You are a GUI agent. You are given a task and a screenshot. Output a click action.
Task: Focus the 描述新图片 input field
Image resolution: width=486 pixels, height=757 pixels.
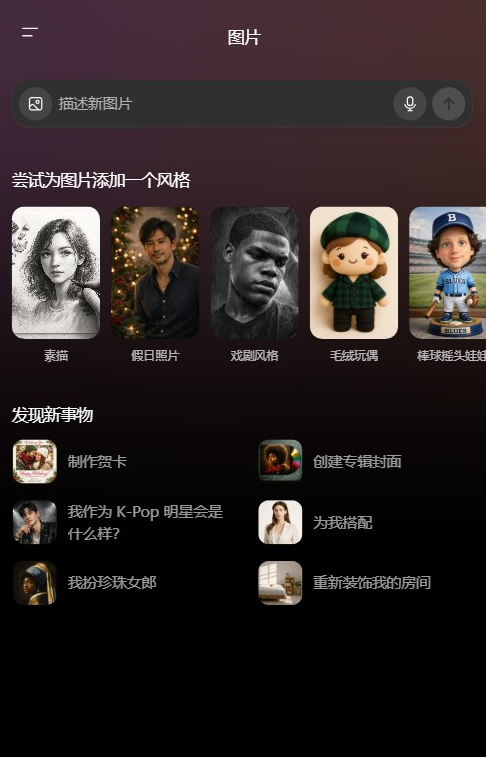(x=222, y=104)
